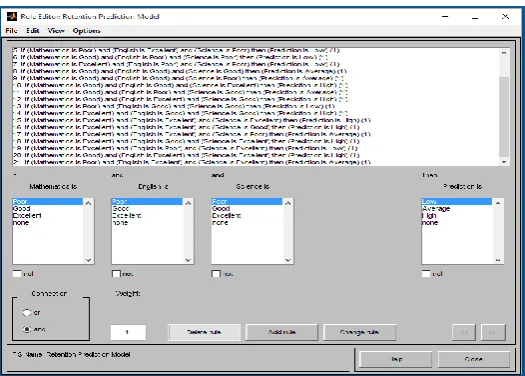Click down arrow of Mathematics listbox scrollbar
Screen dimensions: 525x376
point(88,260)
